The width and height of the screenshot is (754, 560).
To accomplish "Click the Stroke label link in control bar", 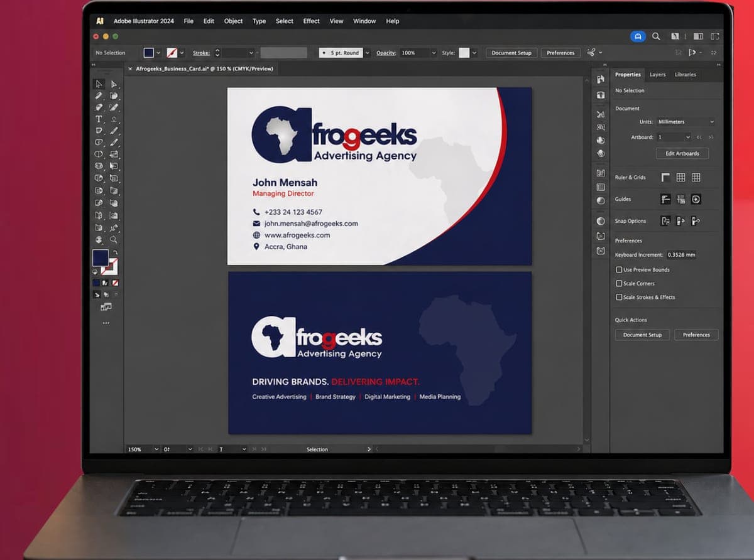I will click(201, 53).
